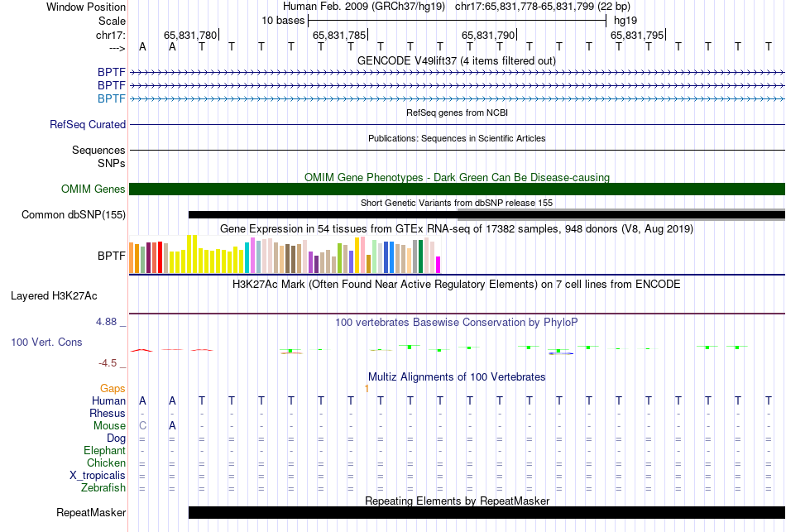Click the black BPTF label beside GTEx bars
The height and width of the screenshot is (532, 786).
pos(112,256)
